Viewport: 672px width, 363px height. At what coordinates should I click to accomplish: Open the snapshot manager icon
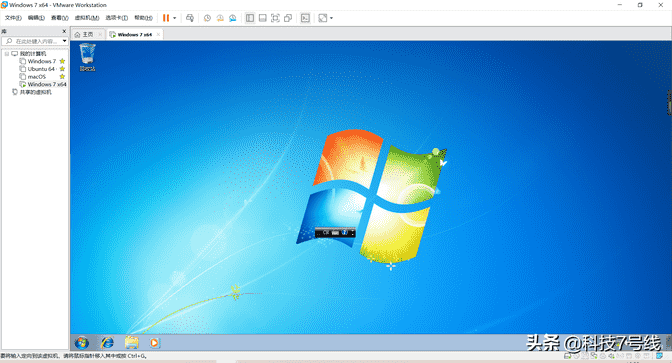click(x=233, y=18)
